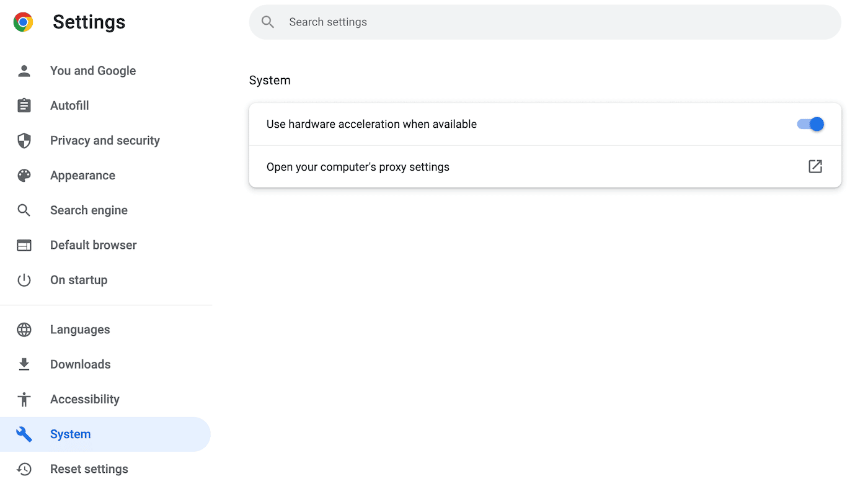
Task: Click the palette Appearance icon
Action: (24, 176)
